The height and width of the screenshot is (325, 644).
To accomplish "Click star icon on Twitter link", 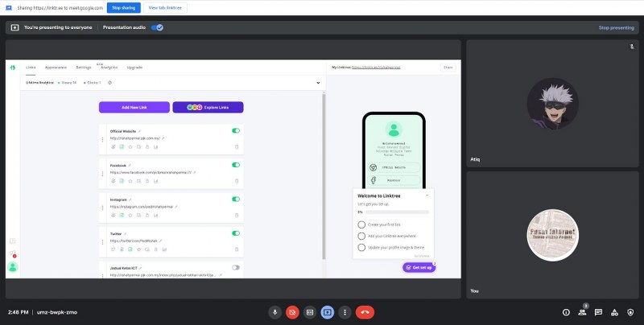I will click(138, 249).
